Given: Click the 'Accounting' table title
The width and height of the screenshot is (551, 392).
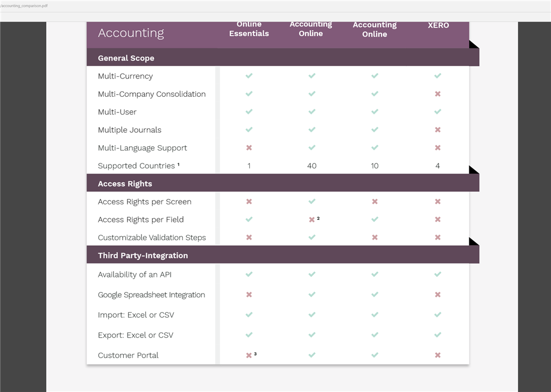Looking at the screenshot, I should tap(131, 33).
